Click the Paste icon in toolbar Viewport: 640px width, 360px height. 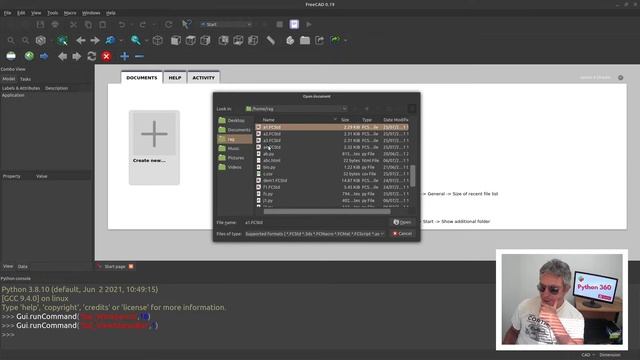(x=102, y=24)
